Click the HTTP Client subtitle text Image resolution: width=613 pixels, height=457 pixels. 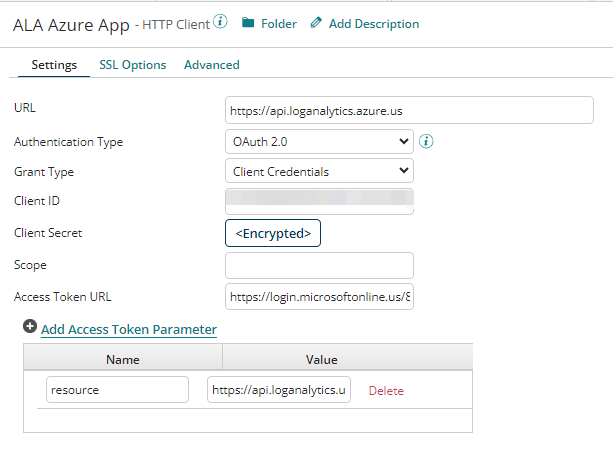pos(176,24)
